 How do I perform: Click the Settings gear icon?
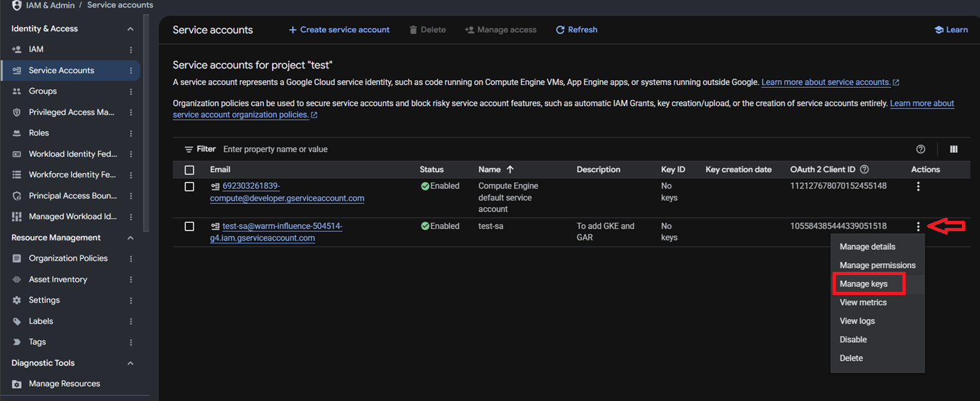(x=17, y=300)
